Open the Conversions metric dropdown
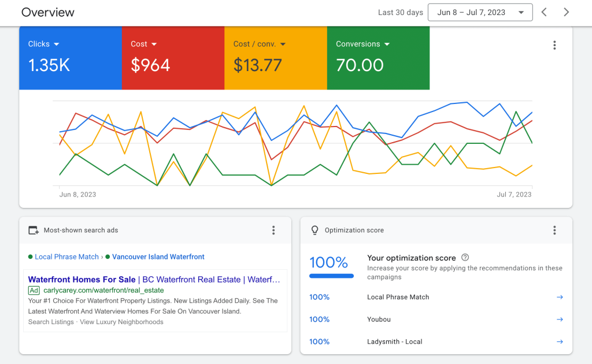The image size is (592, 364). pyautogui.click(x=386, y=44)
